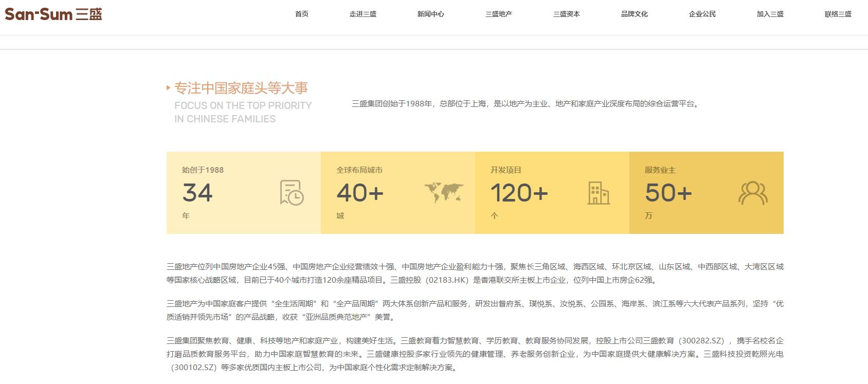Click the people icon in 服务业主 card
Image resolution: width=868 pixels, height=384 pixels.
pos(753,193)
